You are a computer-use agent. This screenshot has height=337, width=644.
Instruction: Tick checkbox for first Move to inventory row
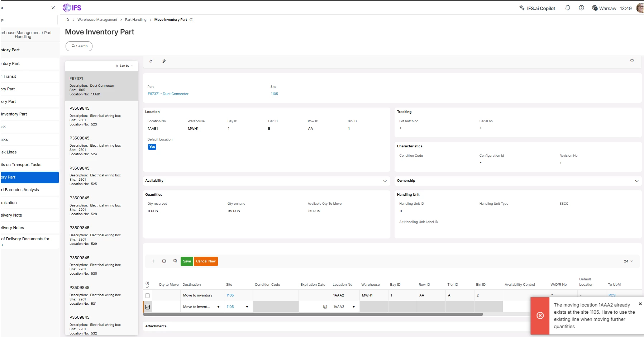pyautogui.click(x=147, y=295)
